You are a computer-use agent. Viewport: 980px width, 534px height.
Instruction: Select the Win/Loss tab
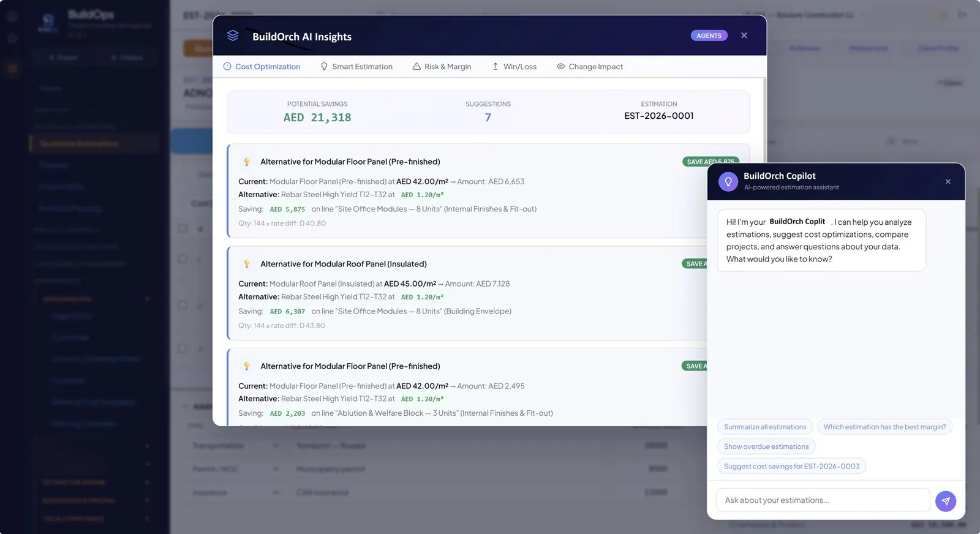click(x=514, y=67)
